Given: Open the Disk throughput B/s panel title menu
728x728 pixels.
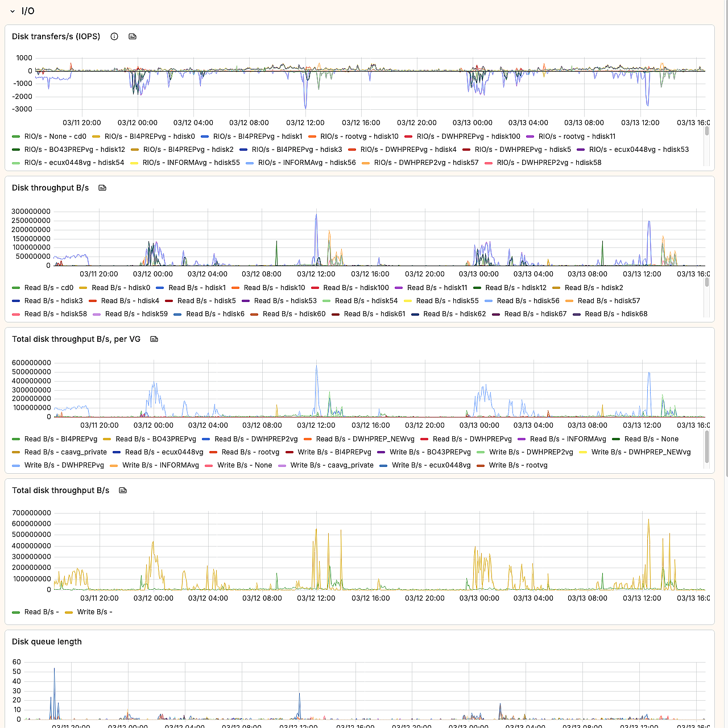Looking at the screenshot, I should point(50,188).
